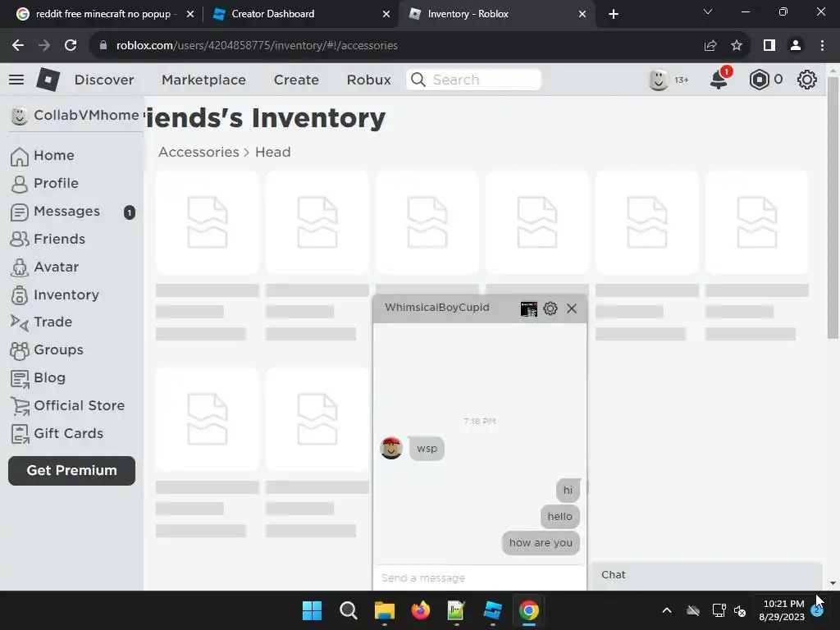Click the Get Premium button
Image resolution: width=840 pixels, height=630 pixels.
72,470
